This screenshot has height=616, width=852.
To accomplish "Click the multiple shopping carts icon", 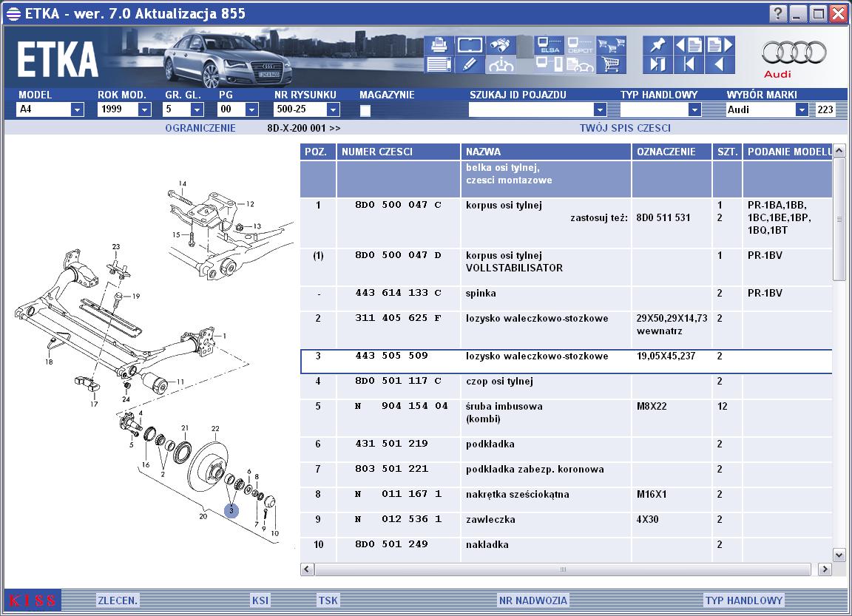I will 611,45.
